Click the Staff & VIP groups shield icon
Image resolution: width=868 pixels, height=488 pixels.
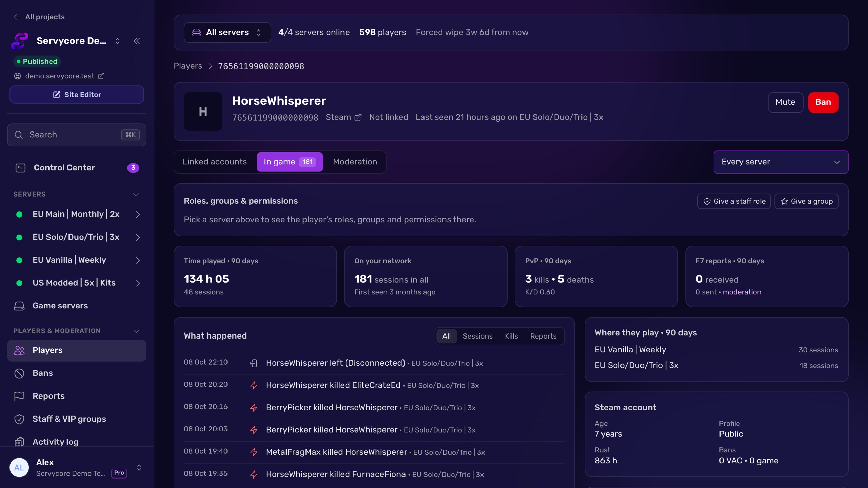coord(19,419)
